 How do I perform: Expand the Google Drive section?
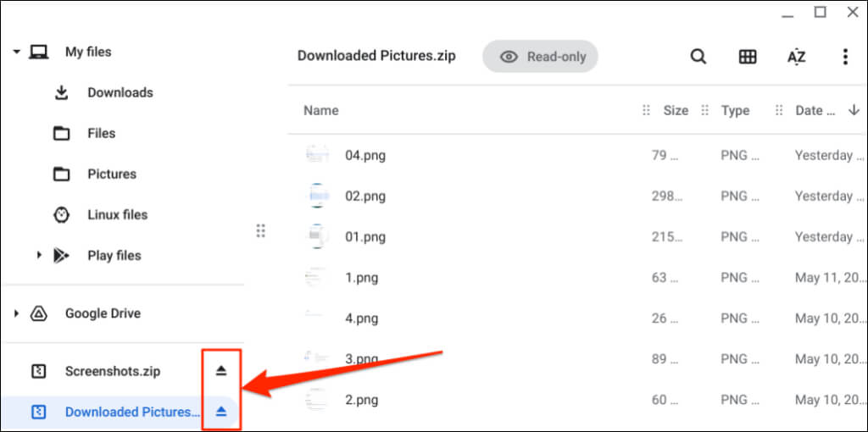pyautogui.click(x=16, y=313)
